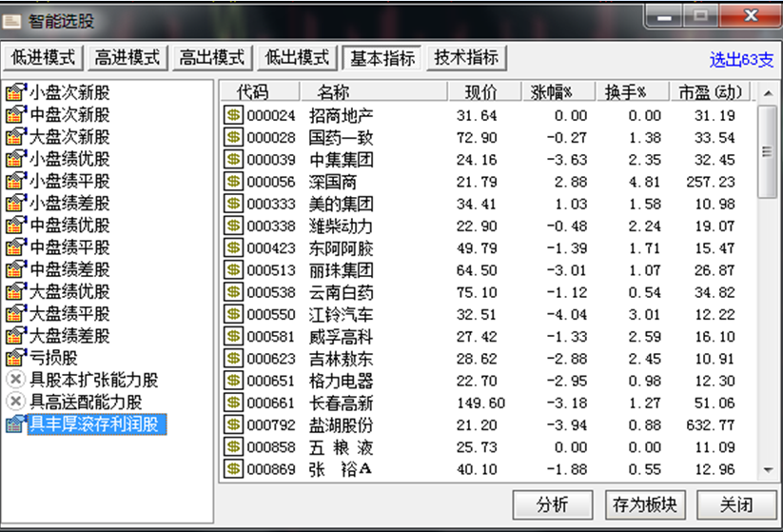Sort by the 市盈(动) column header
783x532 pixels.
[x=710, y=92]
